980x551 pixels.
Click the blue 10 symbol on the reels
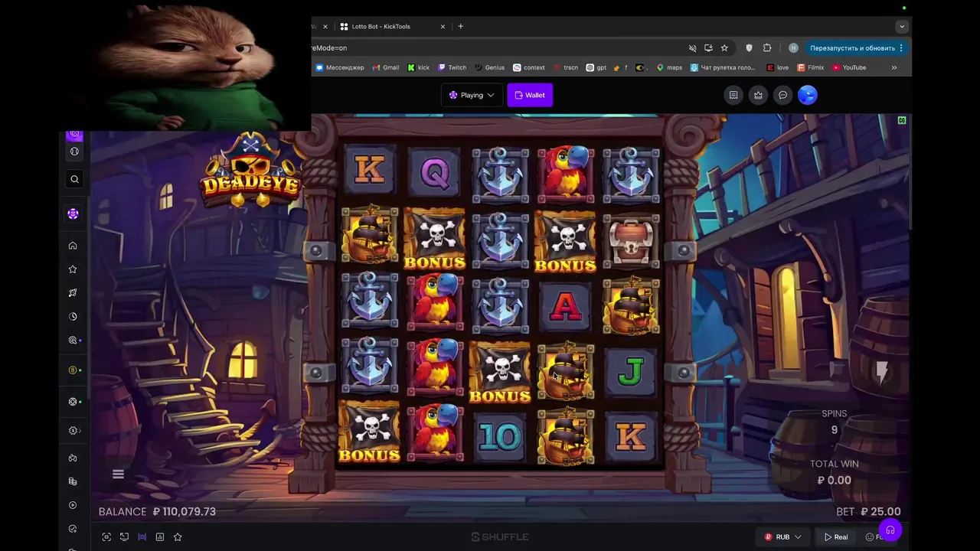coord(500,437)
